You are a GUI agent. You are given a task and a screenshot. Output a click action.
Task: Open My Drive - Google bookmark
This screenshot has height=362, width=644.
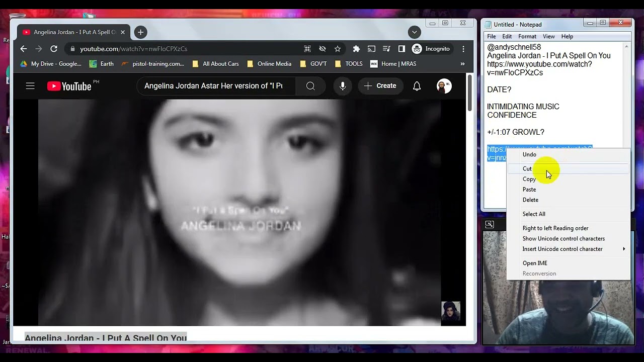coord(50,64)
